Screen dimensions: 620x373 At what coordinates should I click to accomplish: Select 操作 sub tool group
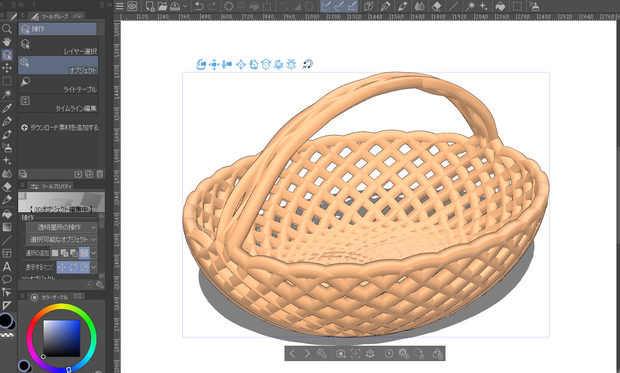(57, 29)
